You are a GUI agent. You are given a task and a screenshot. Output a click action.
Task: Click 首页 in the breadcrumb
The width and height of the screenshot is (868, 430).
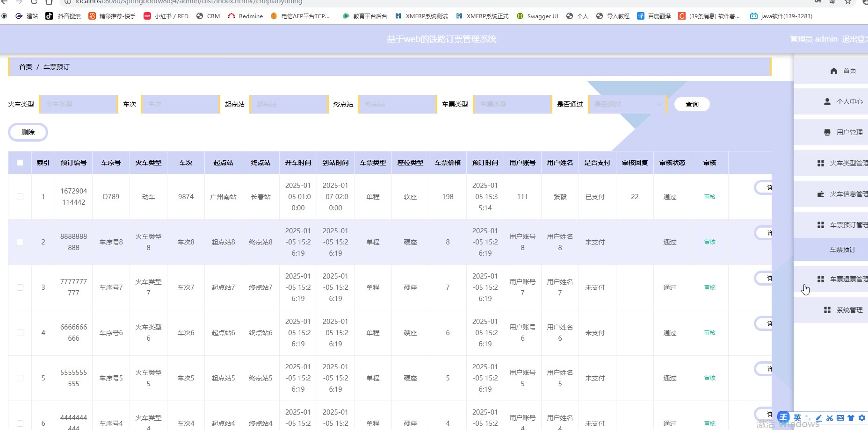point(26,67)
